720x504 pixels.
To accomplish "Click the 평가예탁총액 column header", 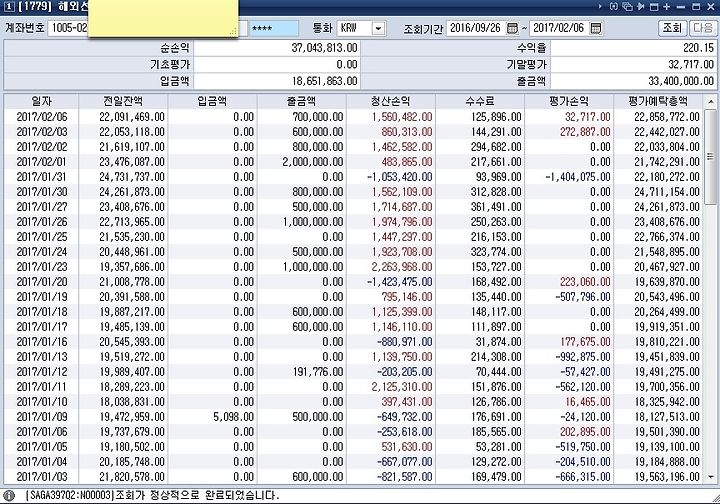I will tap(658, 101).
